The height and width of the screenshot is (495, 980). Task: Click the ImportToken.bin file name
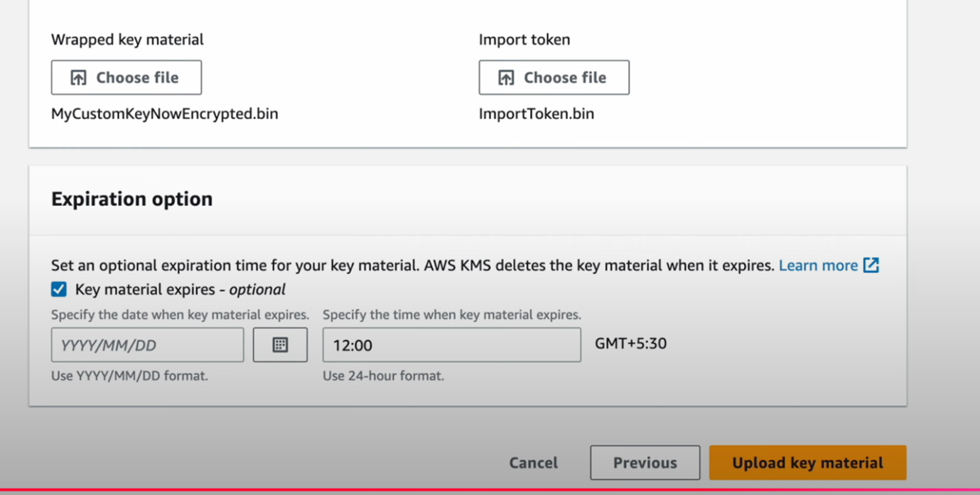pos(536,114)
